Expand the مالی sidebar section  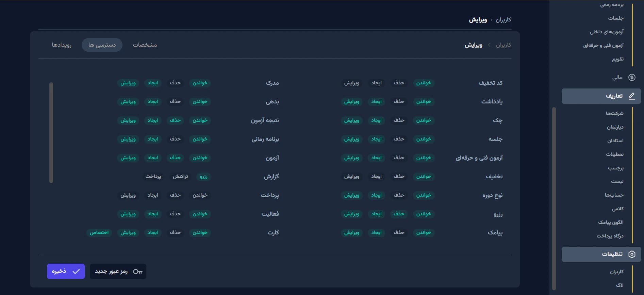pyautogui.click(x=601, y=77)
